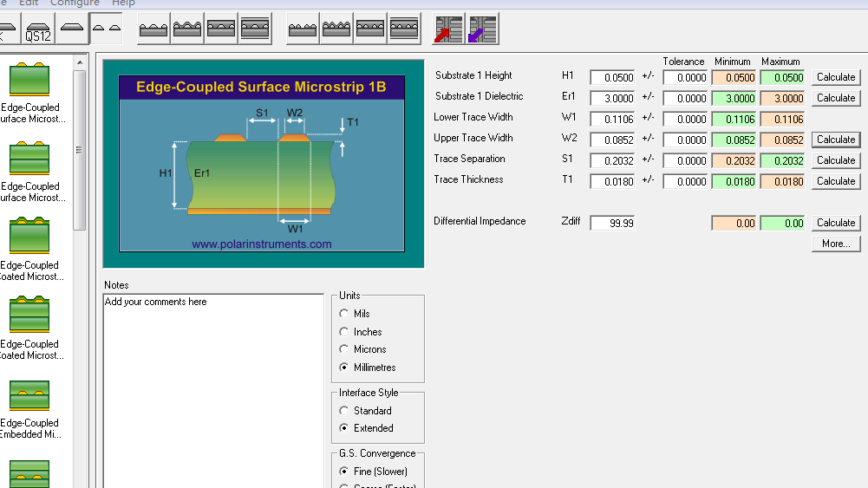
Task: Choose the Microns units option
Action: (x=345, y=349)
